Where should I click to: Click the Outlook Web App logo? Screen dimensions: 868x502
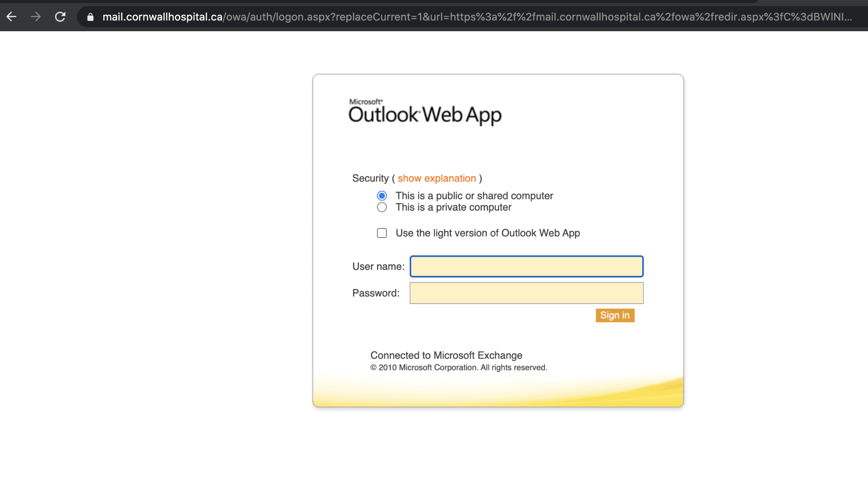click(425, 112)
